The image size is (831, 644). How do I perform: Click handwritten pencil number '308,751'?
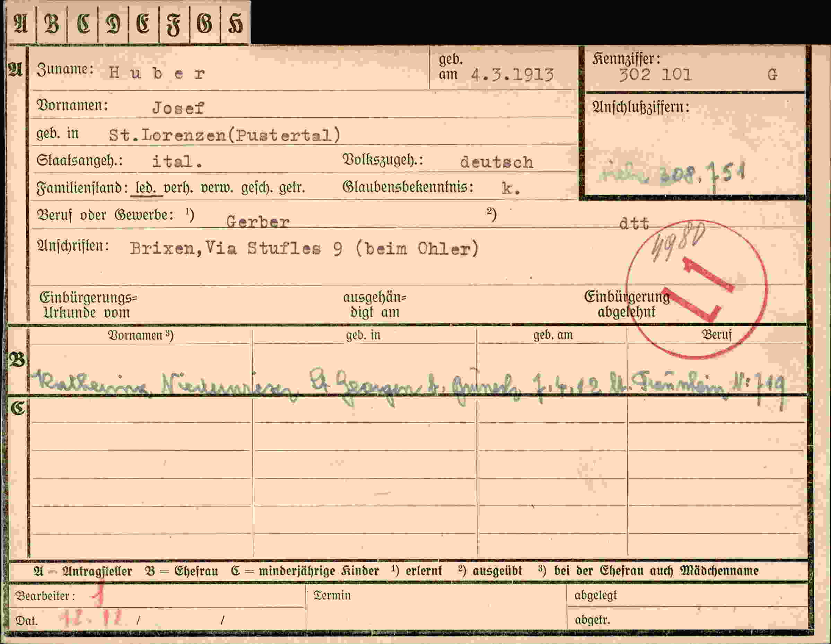click(702, 174)
